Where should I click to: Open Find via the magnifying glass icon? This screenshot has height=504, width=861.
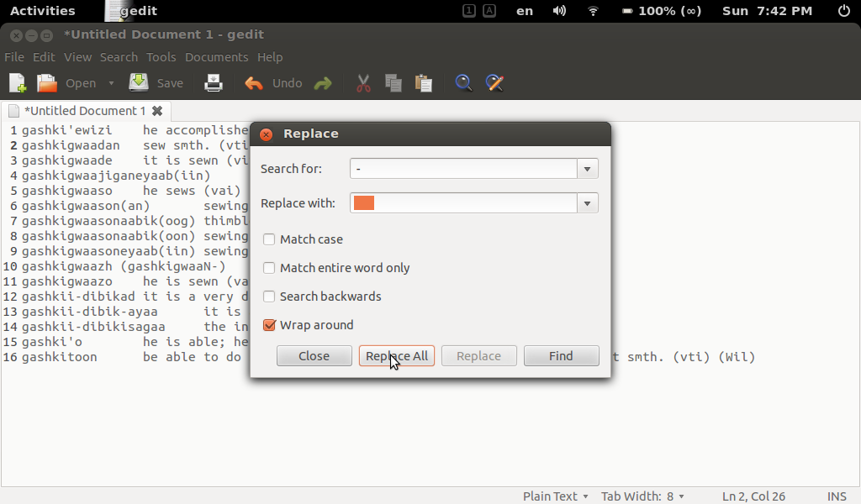(x=462, y=82)
